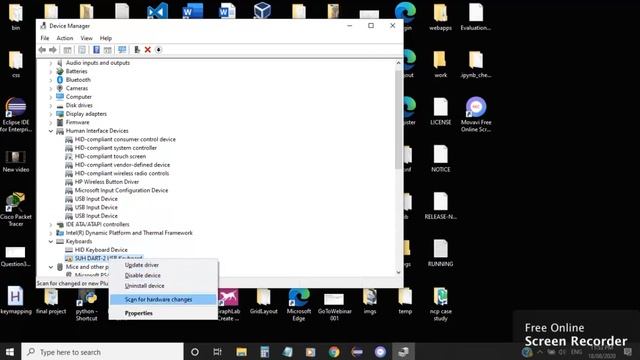Click the red X Uninstall device icon
The width and height of the screenshot is (640, 360).
click(148, 50)
